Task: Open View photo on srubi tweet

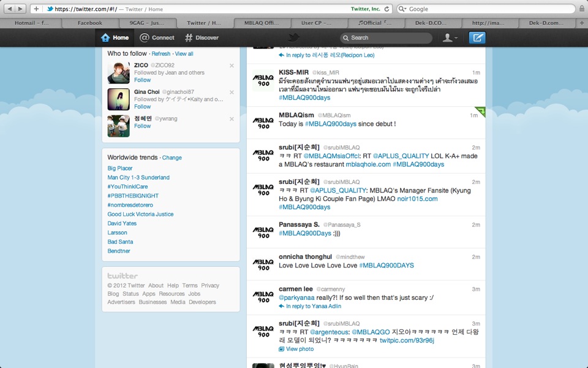Action: click(x=296, y=349)
